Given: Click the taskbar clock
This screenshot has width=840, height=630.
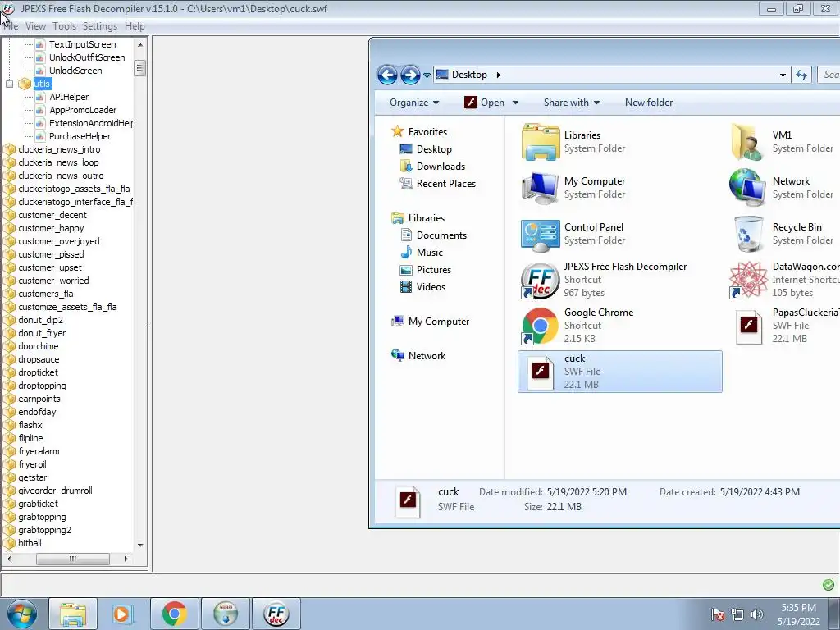Looking at the screenshot, I should coord(798,614).
